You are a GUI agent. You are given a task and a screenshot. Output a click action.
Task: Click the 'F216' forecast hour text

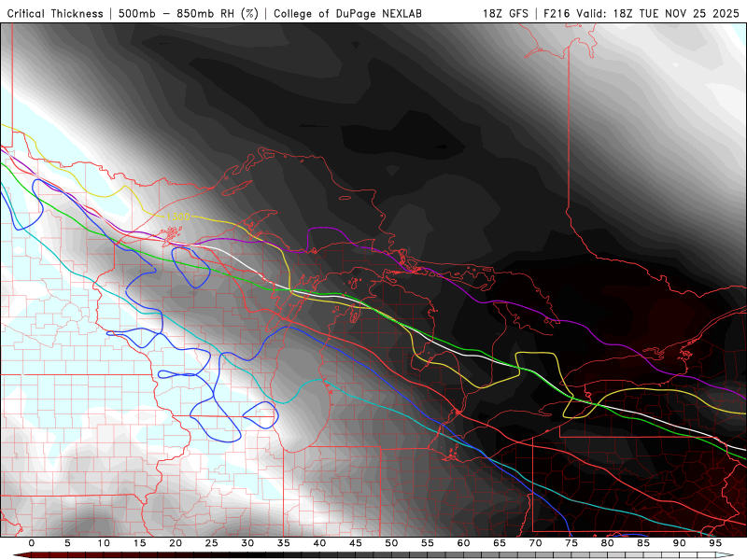click(x=557, y=14)
